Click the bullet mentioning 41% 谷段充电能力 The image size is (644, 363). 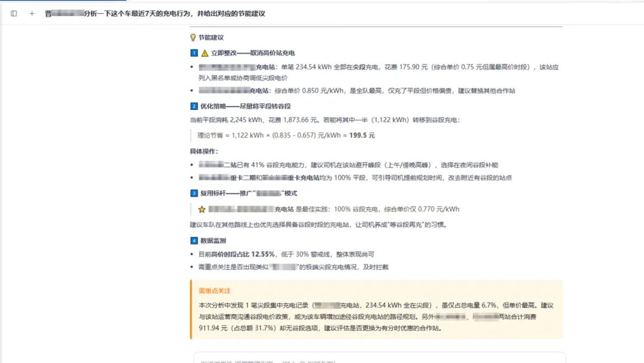(x=348, y=165)
